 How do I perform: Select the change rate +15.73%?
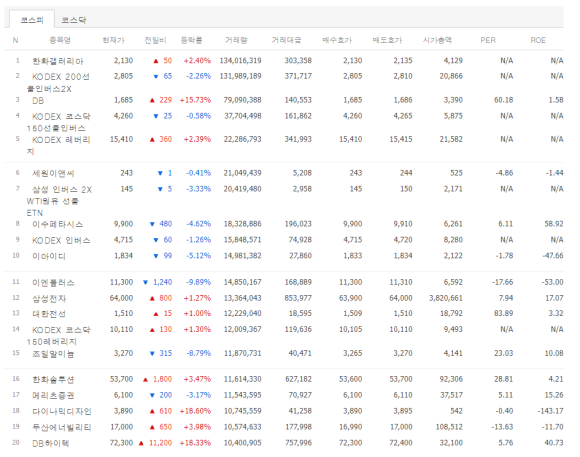[195, 100]
